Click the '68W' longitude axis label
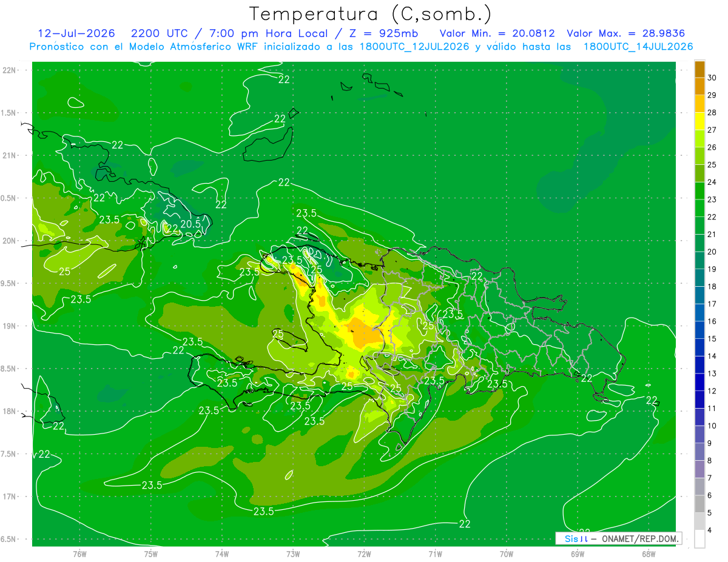This screenshot has width=728, height=562. click(649, 554)
